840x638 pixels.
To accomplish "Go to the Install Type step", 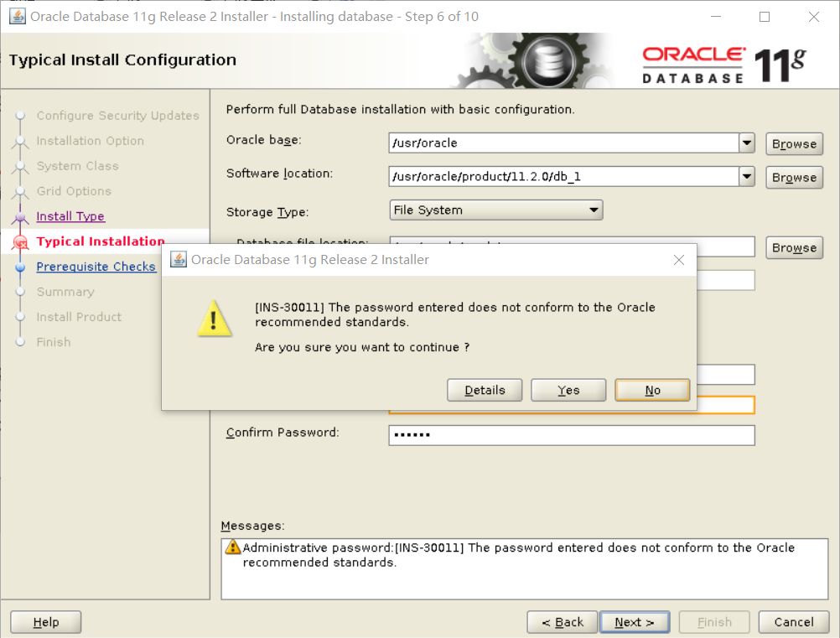I will pyautogui.click(x=70, y=216).
